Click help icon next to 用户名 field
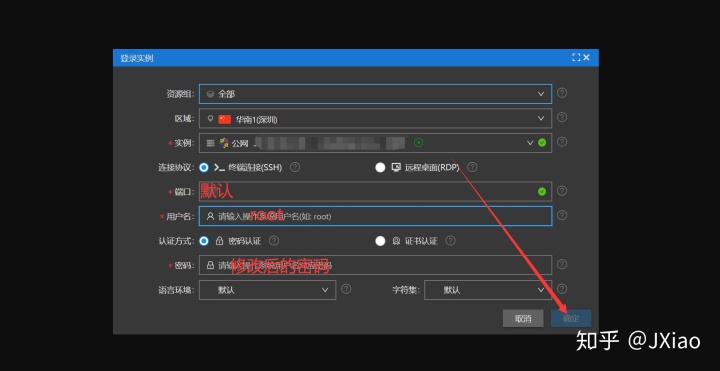The height and width of the screenshot is (371, 720). click(562, 215)
